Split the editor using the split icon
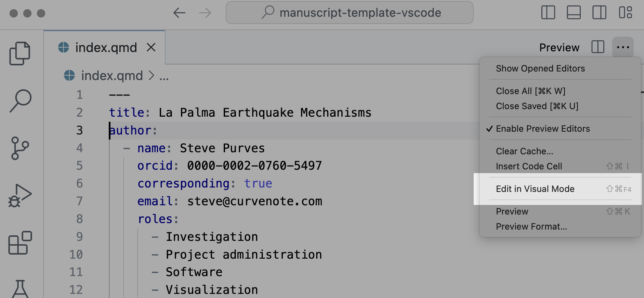This screenshot has height=298, width=644. point(597,47)
